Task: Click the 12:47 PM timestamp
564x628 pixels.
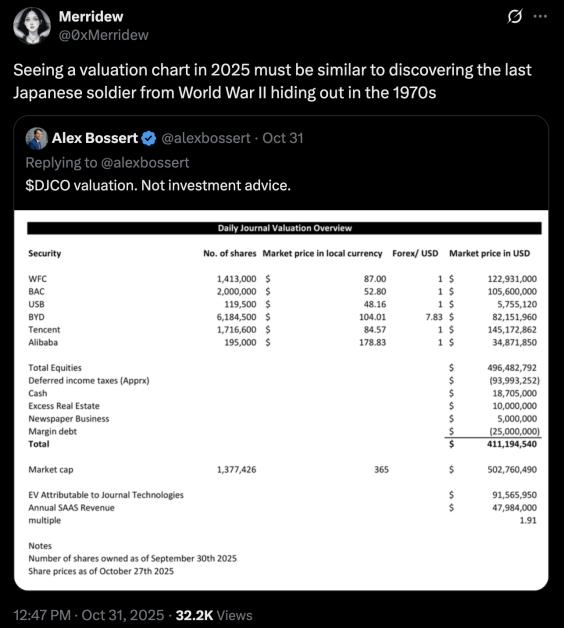Action: [x=42, y=615]
